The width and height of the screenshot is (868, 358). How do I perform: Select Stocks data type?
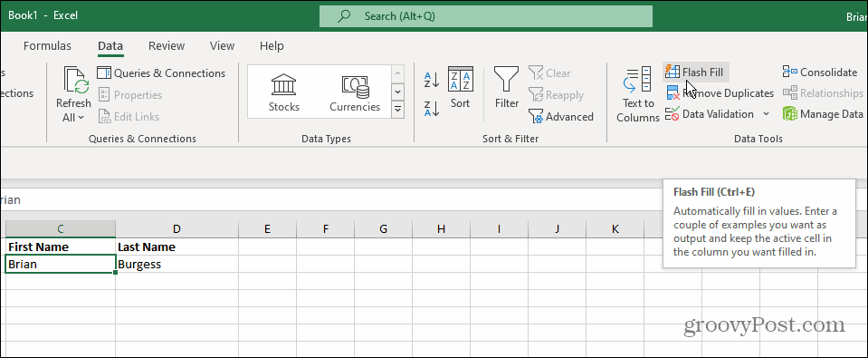pos(284,92)
